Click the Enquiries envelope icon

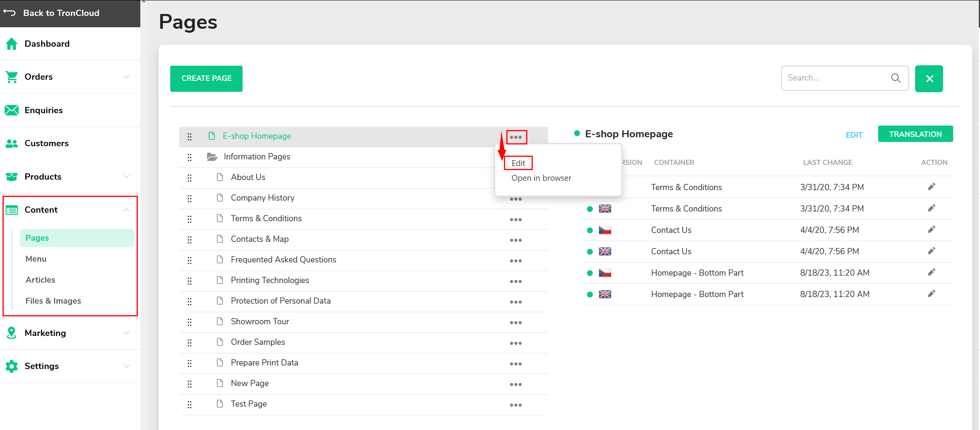[x=12, y=110]
